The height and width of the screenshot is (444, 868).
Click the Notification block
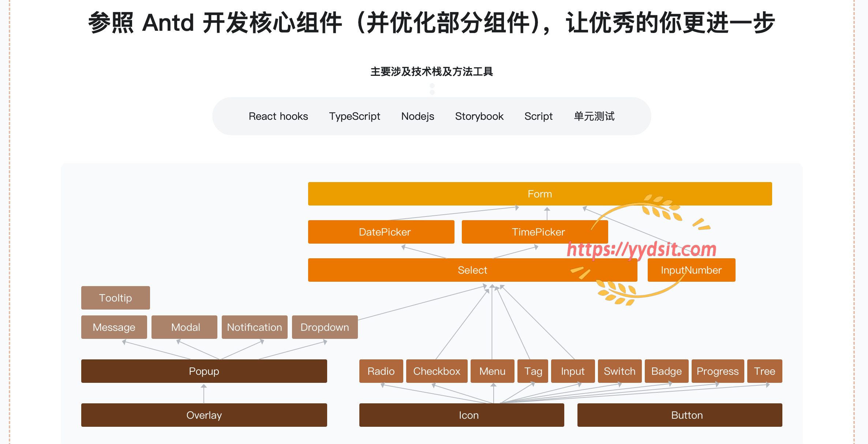point(254,327)
